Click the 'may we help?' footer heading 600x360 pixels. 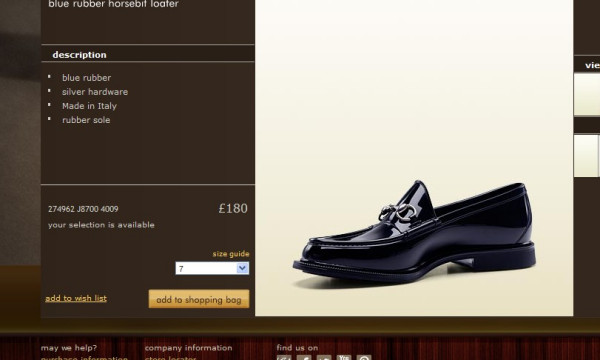click(69, 348)
